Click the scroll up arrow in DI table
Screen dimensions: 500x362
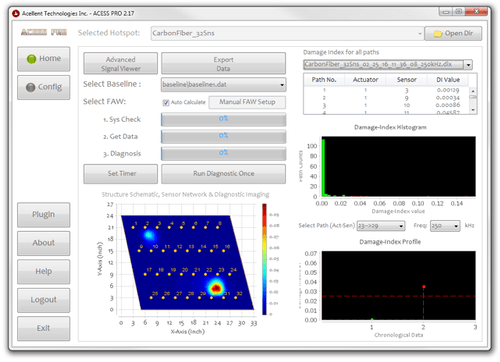tap(473, 91)
